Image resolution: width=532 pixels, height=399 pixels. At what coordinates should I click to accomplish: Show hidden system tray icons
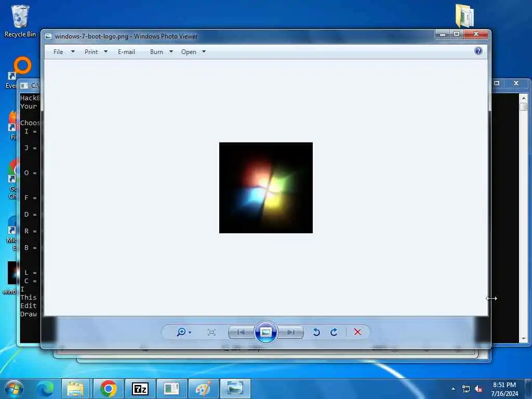(x=453, y=389)
